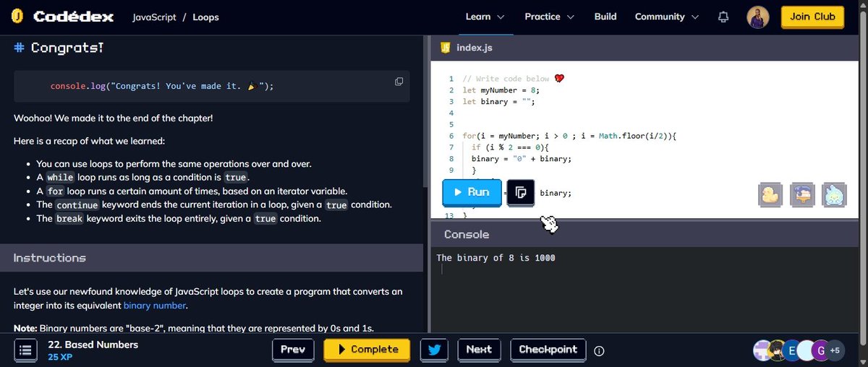Click the bullet about the continue keyword
This screenshot has height=367, width=868.
click(x=214, y=204)
